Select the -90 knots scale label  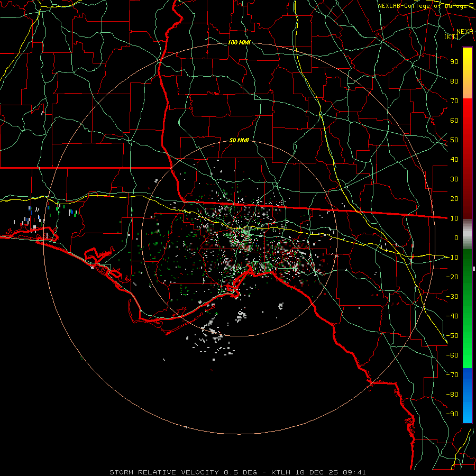coord(452,414)
